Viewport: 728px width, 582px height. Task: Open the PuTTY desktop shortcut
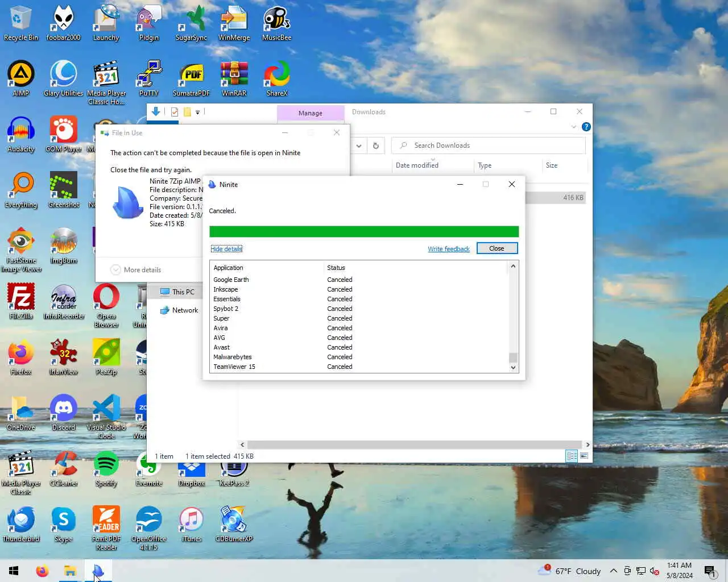(148, 78)
